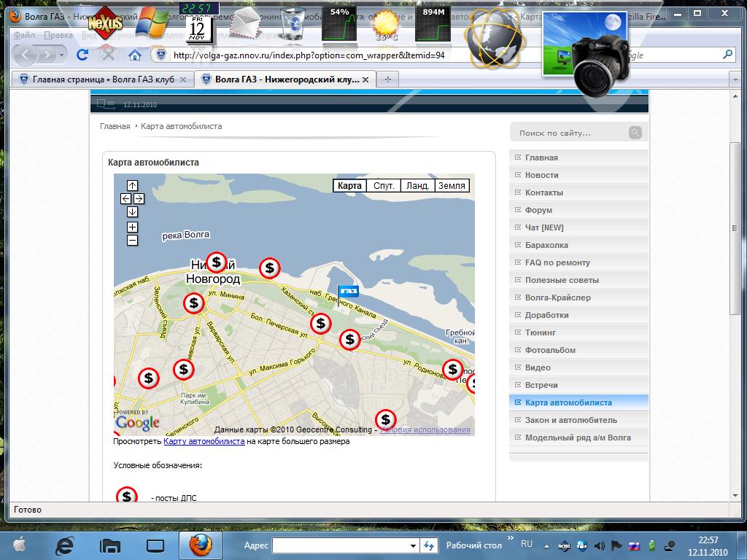This screenshot has width=747, height=560.
Task: Open a new tab with plus button
Action: pos(388,79)
